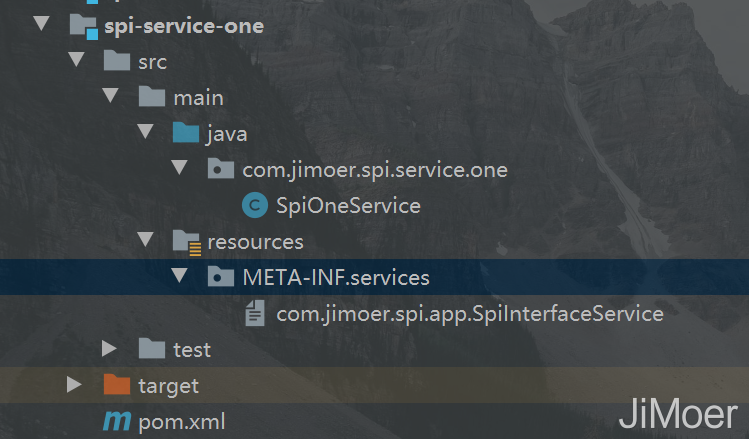Select com.jimoer.spi.app.SpiInterfaceService file name

click(470, 314)
